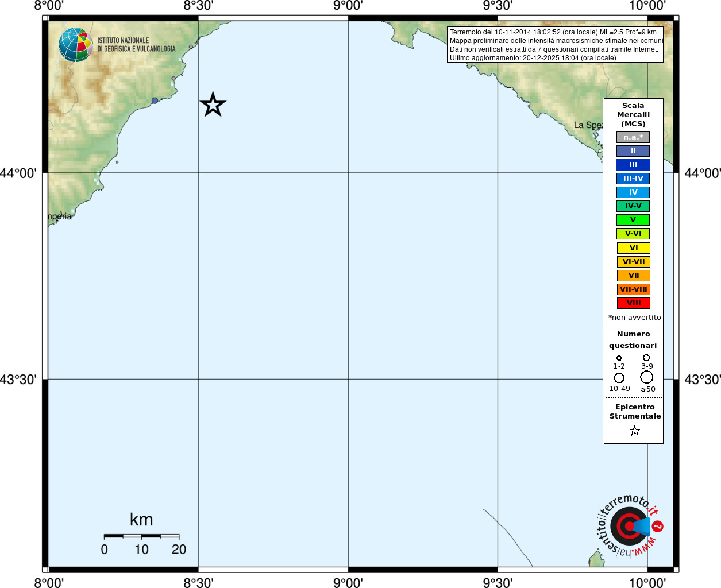Click the km scale bar

141,536
